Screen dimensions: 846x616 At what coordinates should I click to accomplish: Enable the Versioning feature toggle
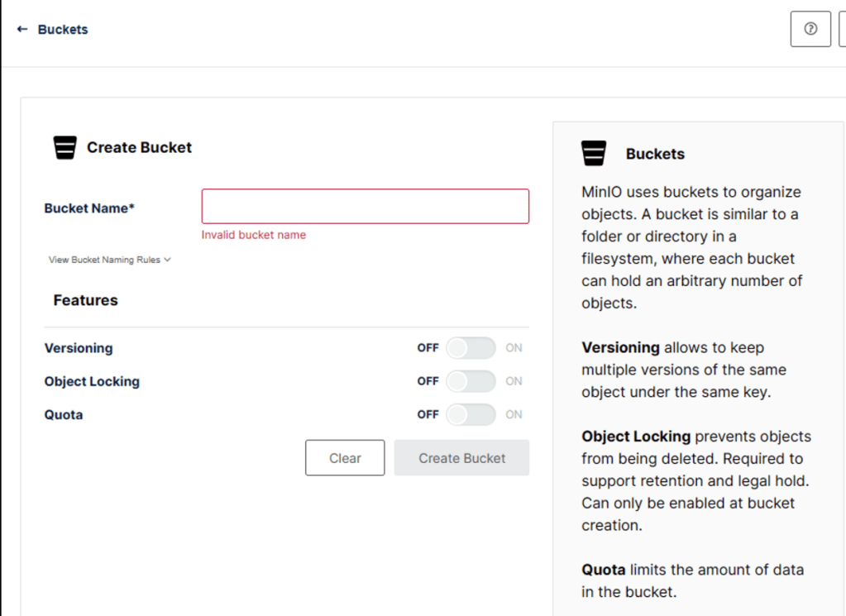(x=471, y=347)
